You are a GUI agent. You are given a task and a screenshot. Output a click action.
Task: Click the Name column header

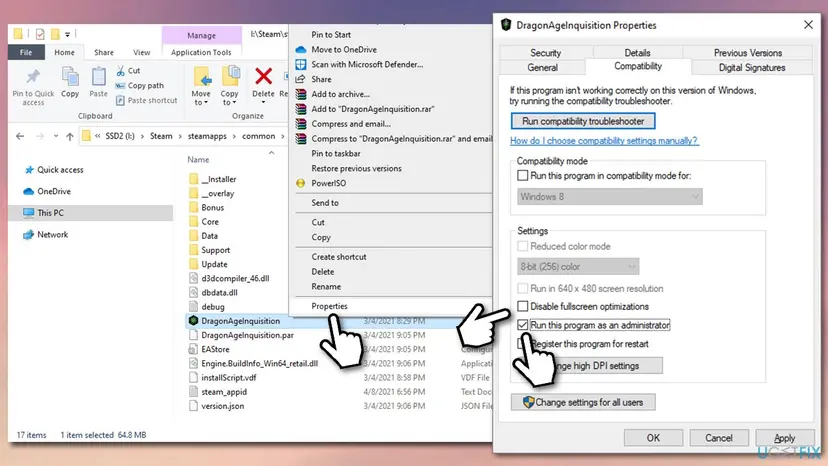(199, 160)
